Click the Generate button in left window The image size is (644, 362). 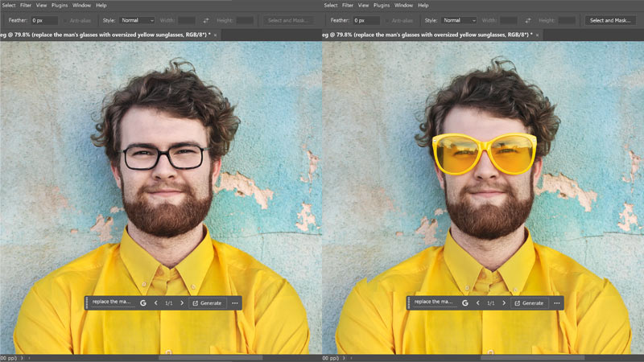click(207, 303)
